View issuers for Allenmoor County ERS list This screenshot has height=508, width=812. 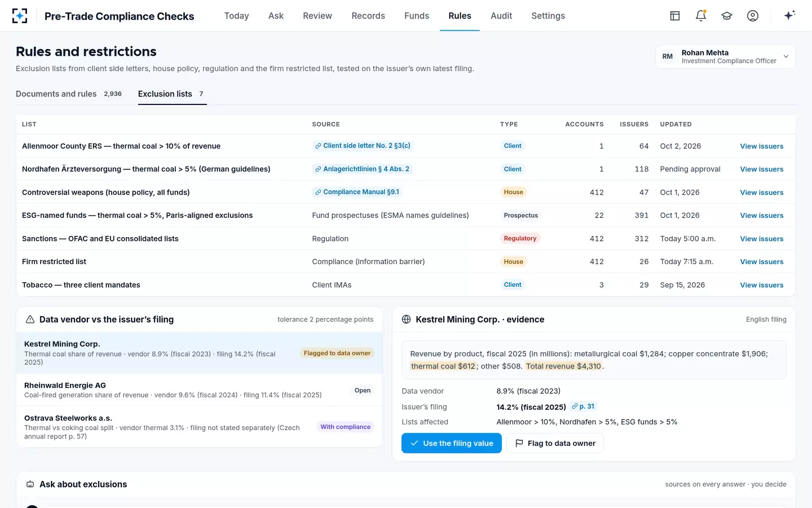[x=761, y=146]
